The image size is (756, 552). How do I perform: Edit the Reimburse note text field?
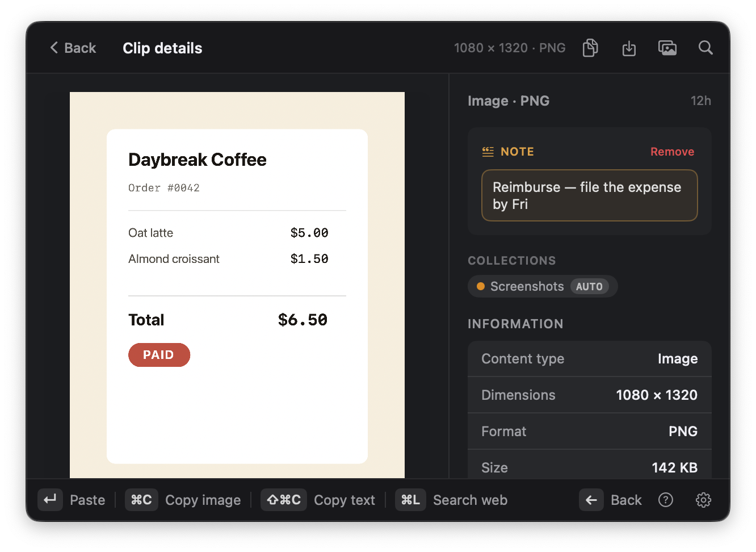589,195
